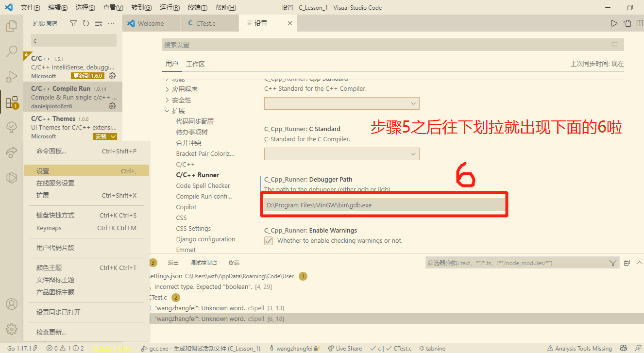Open the 终端(T) menu
The height and width of the screenshot is (353, 644).
[x=198, y=8]
